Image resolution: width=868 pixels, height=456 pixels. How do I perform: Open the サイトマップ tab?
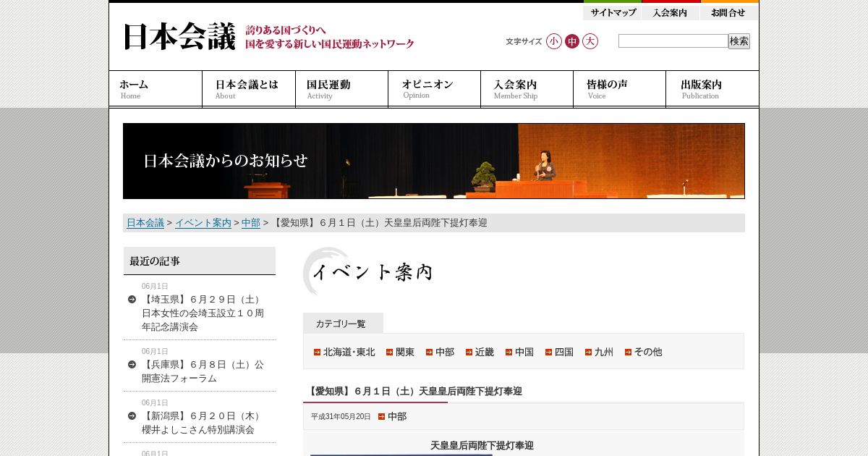click(x=612, y=12)
